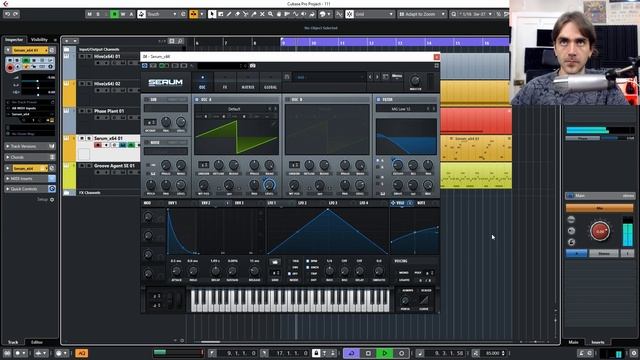Screen dimensions: 640x360
Task: Switch to the Inspector tab
Action: [x=14, y=40]
